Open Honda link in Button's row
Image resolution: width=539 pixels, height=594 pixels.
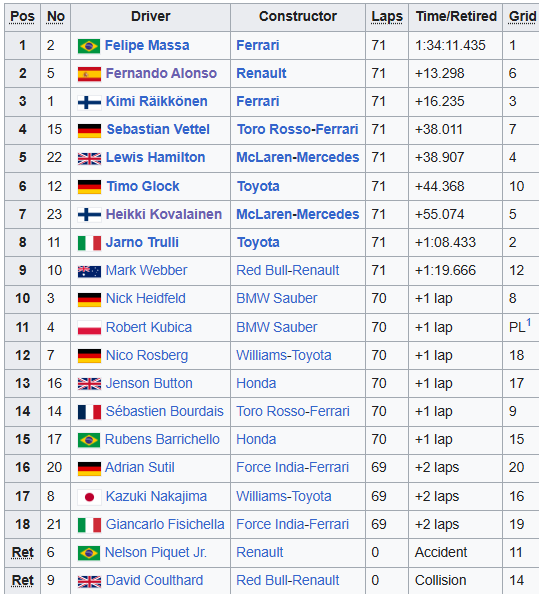[256, 383]
